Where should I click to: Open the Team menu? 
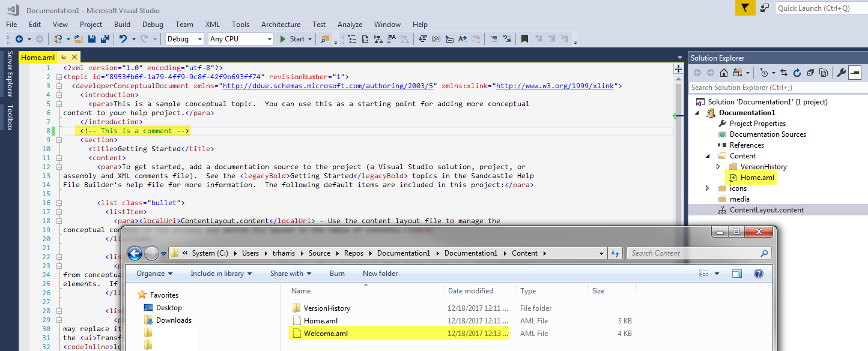(184, 25)
